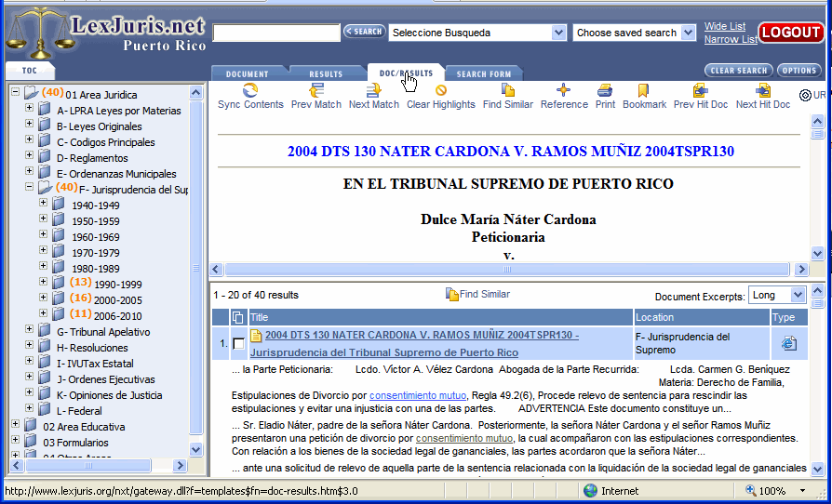Collapse F- Jurisprudencia del Supremo node

pos(30,187)
